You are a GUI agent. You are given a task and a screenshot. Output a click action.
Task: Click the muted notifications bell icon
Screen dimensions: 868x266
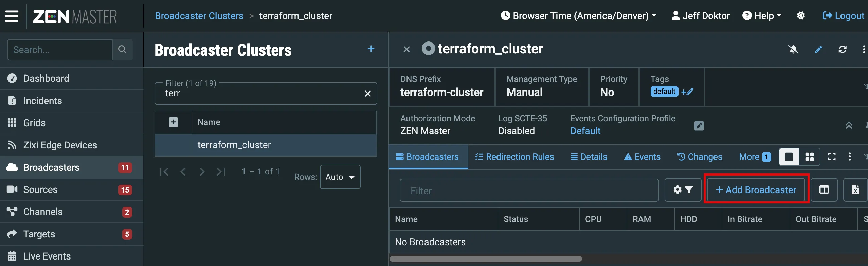793,50
